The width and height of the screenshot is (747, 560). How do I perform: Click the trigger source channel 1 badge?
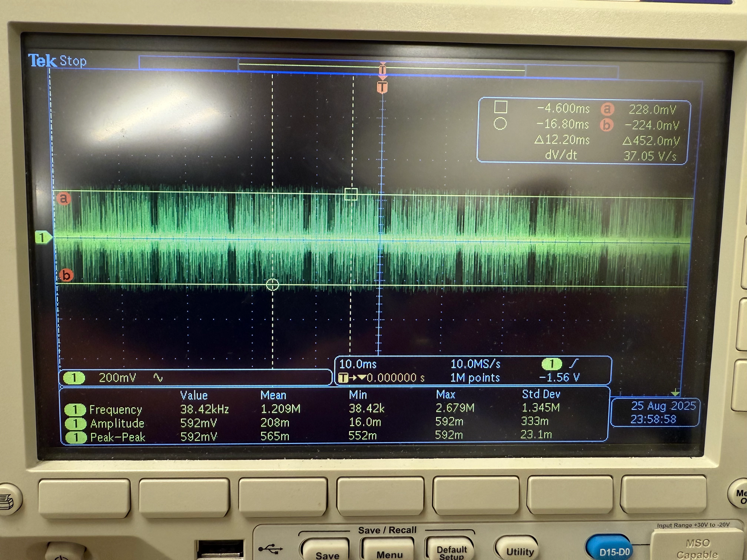(x=552, y=364)
